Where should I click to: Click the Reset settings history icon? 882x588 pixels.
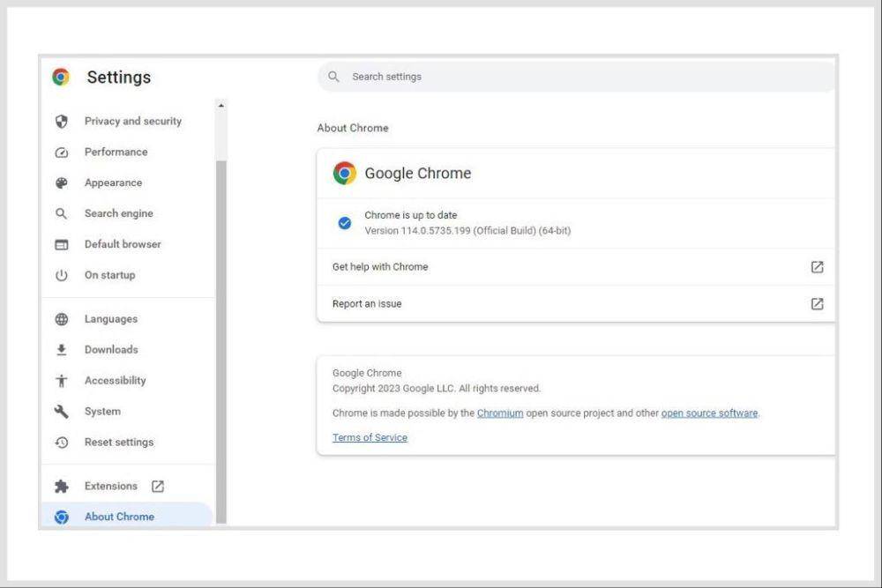[x=62, y=443]
